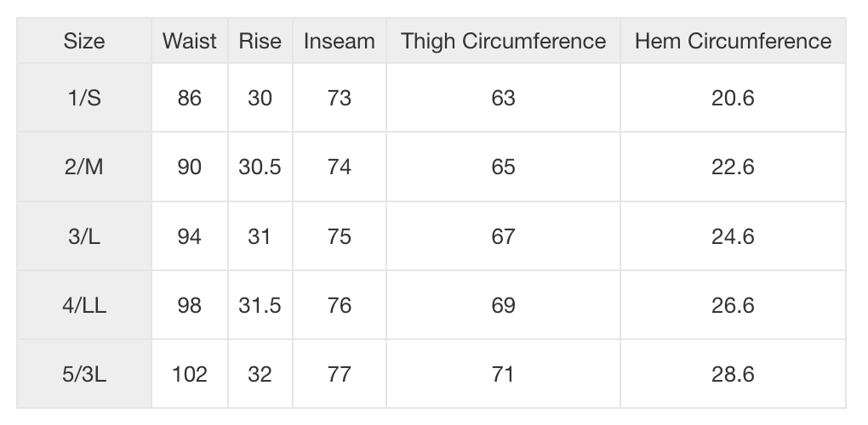Viewport: 868px width, 425px height.
Task: Select the Inseam column header
Action: click(339, 41)
